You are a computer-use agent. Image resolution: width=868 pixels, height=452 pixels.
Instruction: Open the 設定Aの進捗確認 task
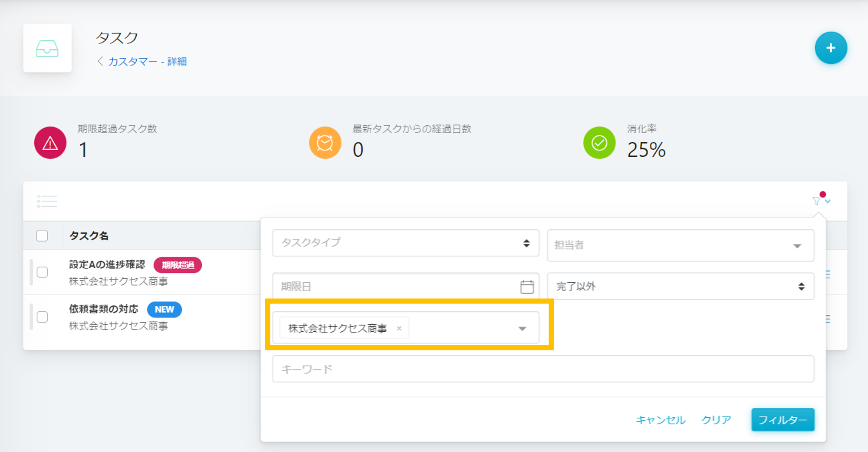[x=107, y=264]
